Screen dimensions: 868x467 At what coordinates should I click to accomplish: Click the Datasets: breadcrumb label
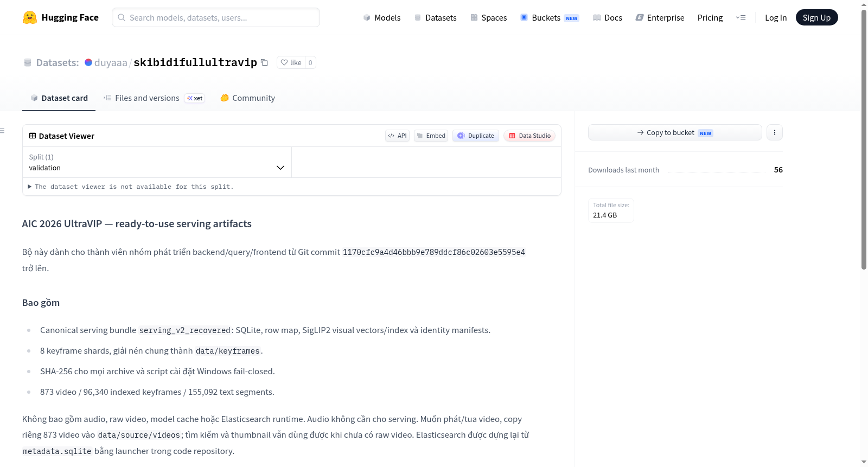(58, 62)
